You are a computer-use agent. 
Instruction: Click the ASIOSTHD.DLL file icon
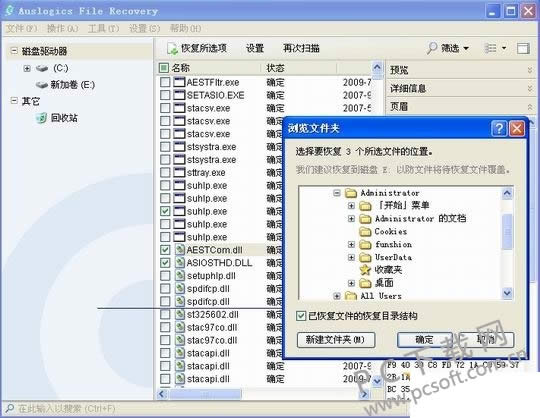click(x=179, y=263)
